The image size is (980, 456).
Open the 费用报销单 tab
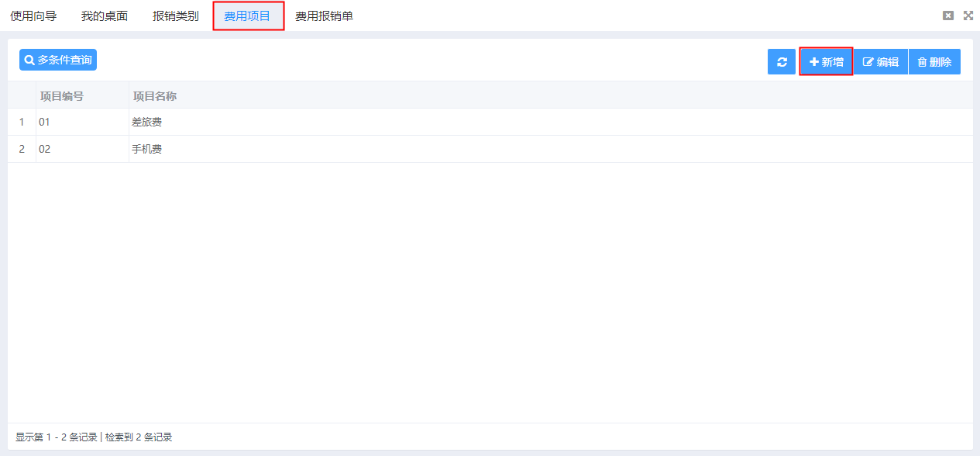tap(324, 16)
